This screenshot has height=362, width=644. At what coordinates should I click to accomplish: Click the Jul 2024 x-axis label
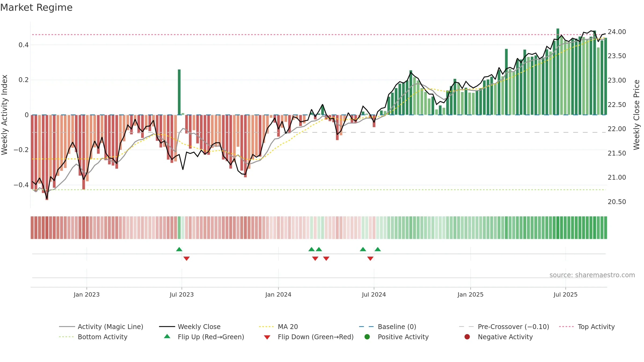[374, 294]
